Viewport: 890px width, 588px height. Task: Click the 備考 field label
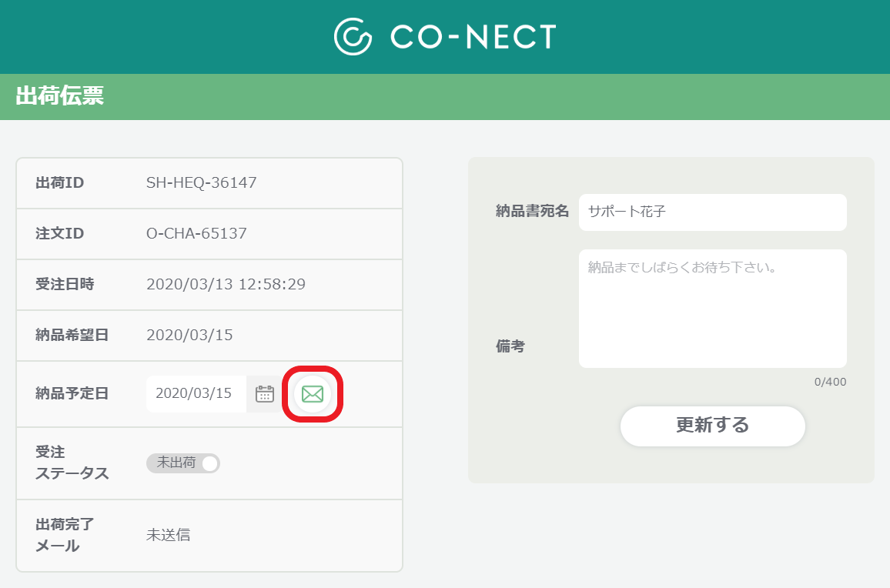pyautogui.click(x=510, y=346)
